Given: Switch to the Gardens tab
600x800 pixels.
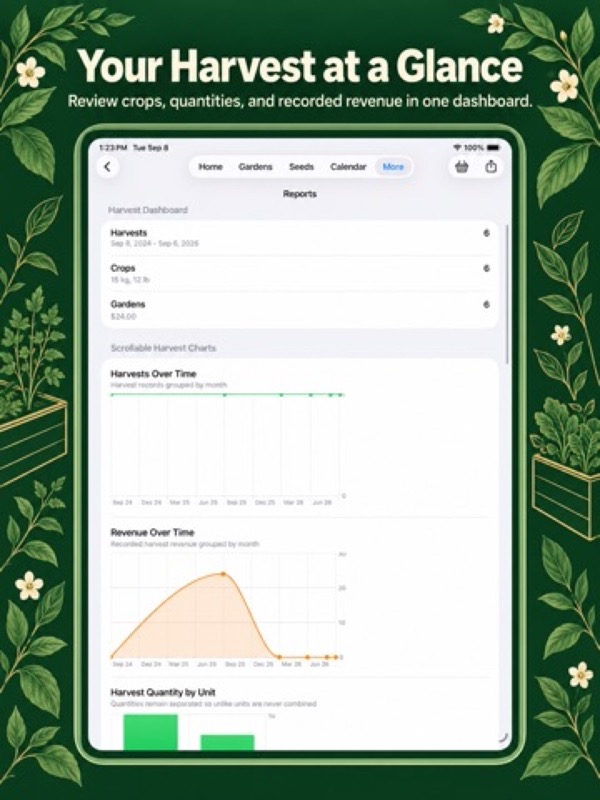Looking at the screenshot, I should pyautogui.click(x=256, y=167).
